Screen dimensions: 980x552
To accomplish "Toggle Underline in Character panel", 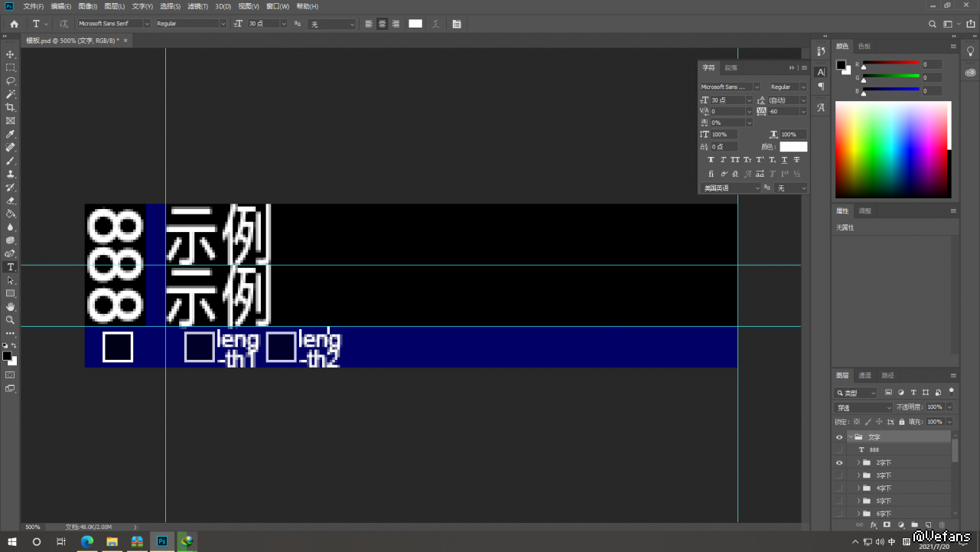I will click(784, 160).
